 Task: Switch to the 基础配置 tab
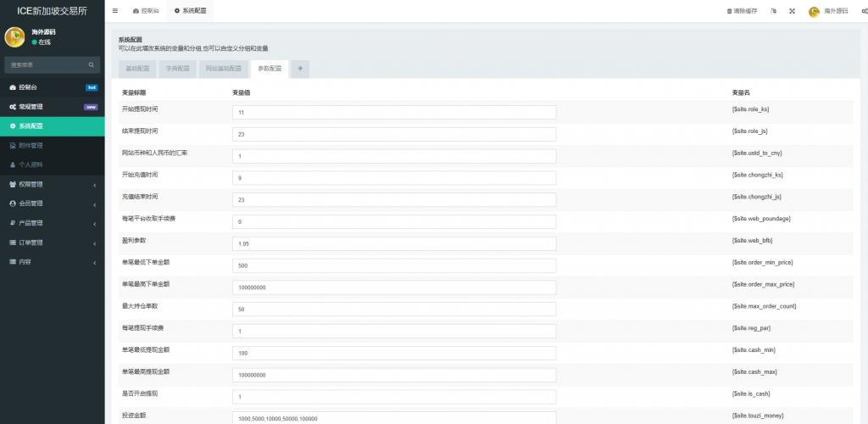[137, 69]
